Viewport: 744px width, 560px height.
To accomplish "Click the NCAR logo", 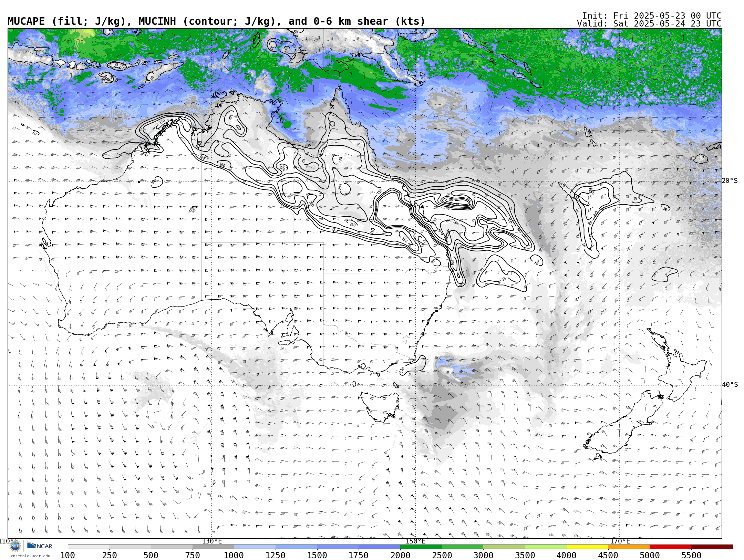I will [40, 546].
